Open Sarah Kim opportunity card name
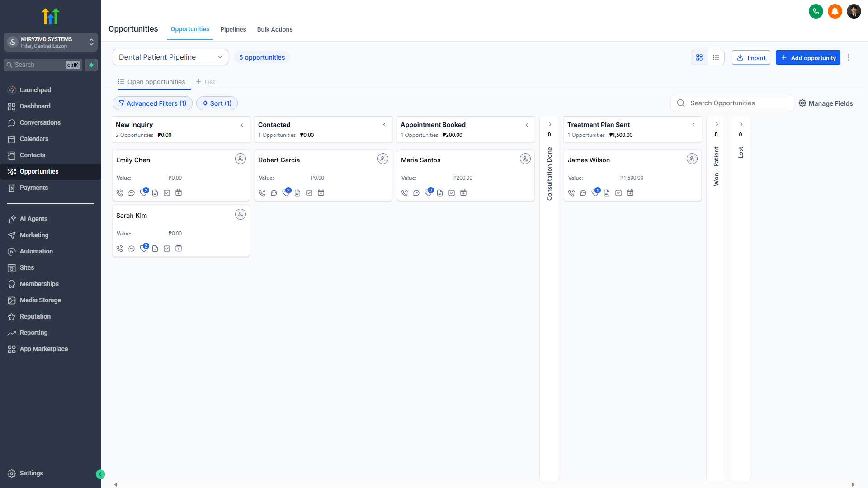Viewport: 868px width, 488px height. [132, 216]
